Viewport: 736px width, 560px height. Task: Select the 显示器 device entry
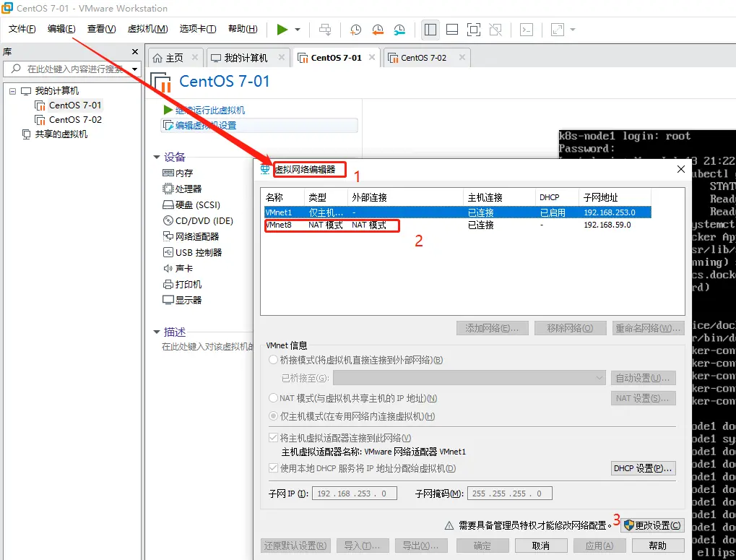click(x=182, y=300)
